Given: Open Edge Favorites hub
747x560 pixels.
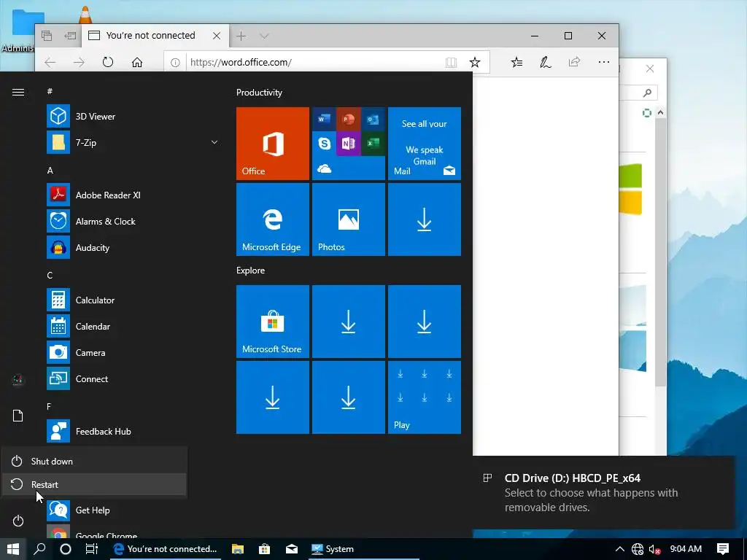Looking at the screenshot, I should click(517, 63).
